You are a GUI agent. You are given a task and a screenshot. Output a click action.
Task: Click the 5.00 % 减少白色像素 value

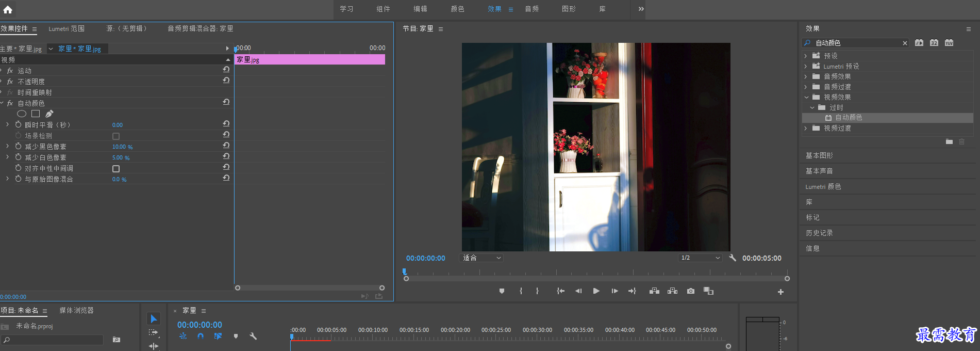pyautogui.click(x=121, y=157)
